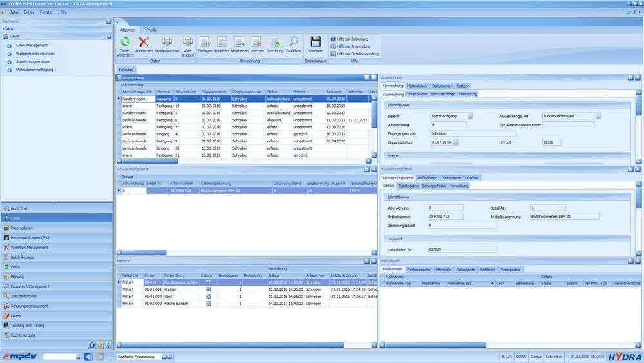Click the Einfügen toolbar icon
This screenshot has width=644, height=363.
pyautogui.click(x=205, y=41)
